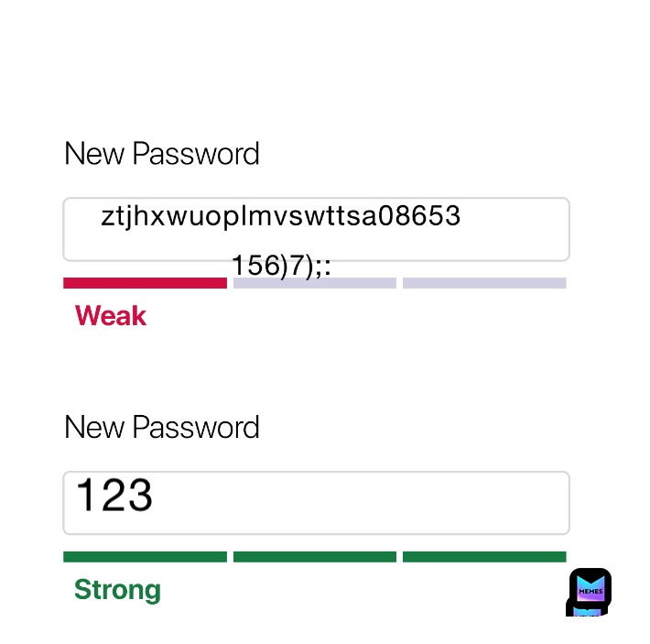Viewport: 650px width, 644px height.
Task: Click the last green strength bar segment
Action: (484, 556)
